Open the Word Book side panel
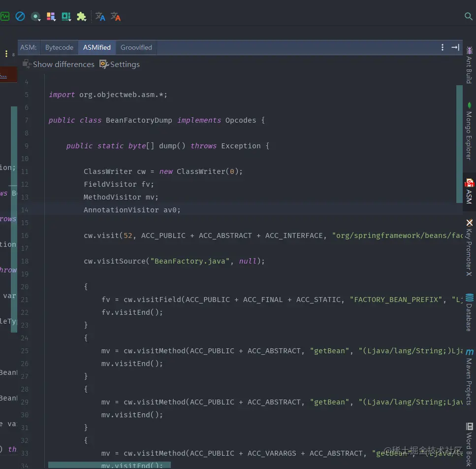 click(469, 444)
